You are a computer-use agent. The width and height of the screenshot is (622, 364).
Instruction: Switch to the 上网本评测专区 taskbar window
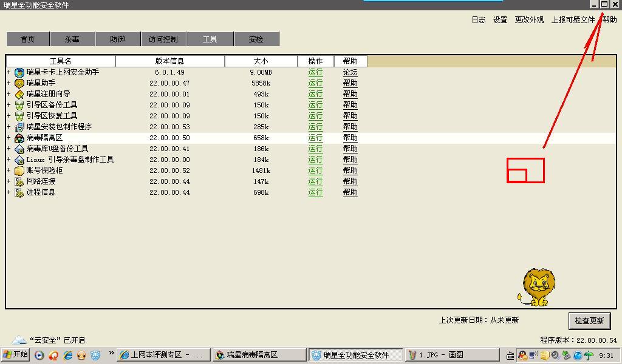coord(163,355)
